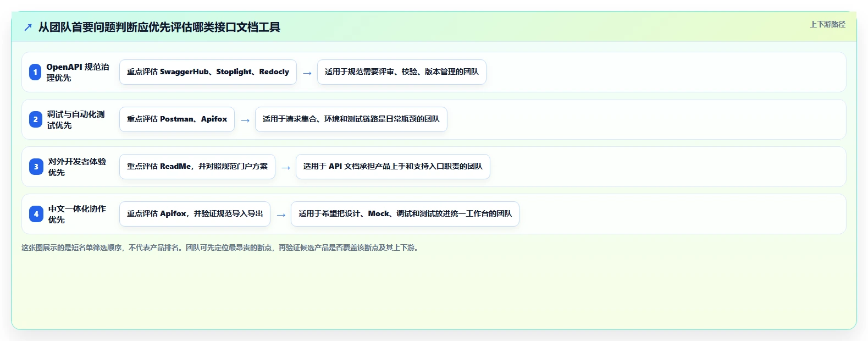
Task: Click the arrow after the ReadMe box
Action: 286,168
